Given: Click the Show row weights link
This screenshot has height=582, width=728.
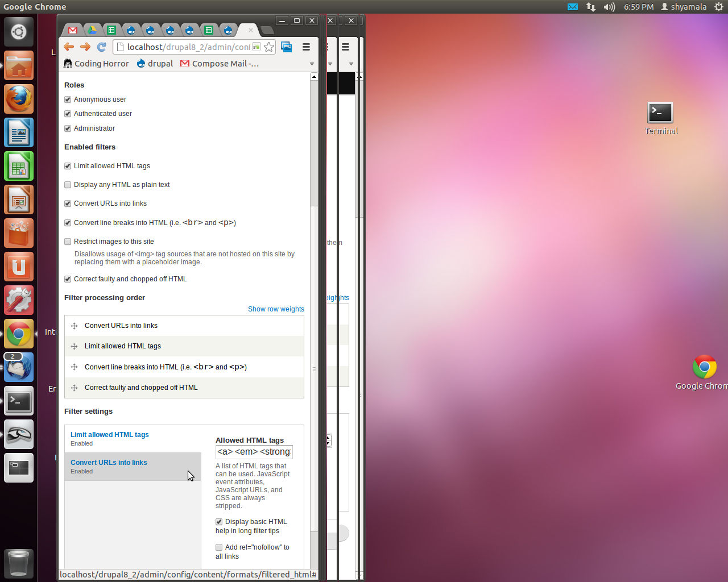Looking at the screenshot, I should pos(276,309).
